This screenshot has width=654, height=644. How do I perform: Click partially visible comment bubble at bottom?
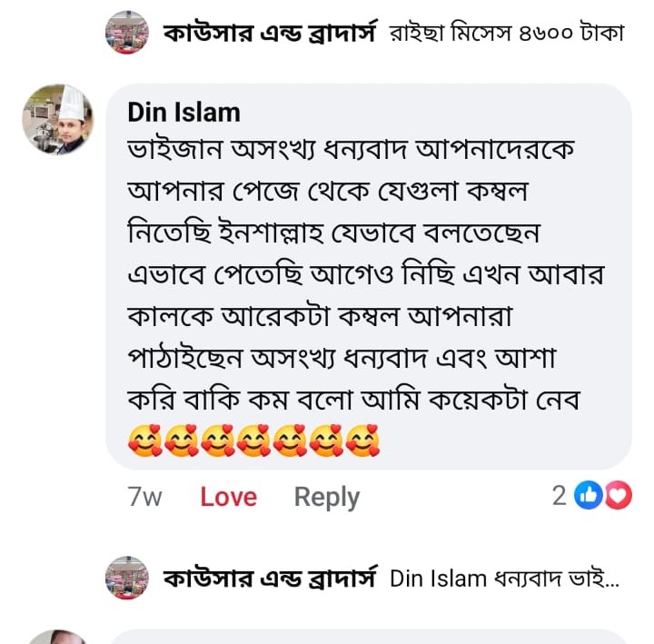coord(363,636)
